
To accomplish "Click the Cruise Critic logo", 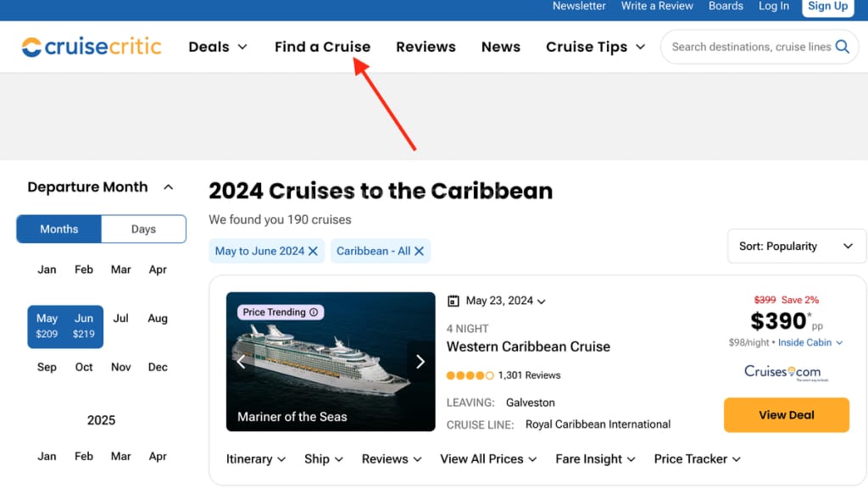I will click(91, 47).
